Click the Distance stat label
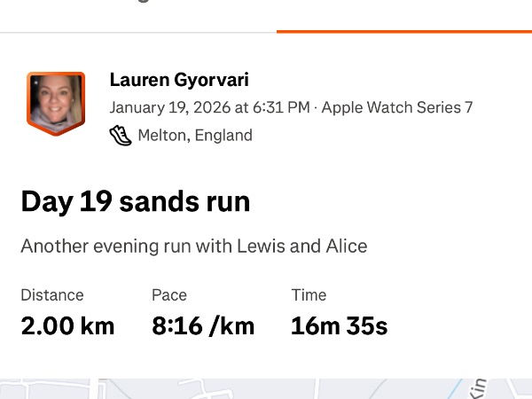 tap(52, 295)
